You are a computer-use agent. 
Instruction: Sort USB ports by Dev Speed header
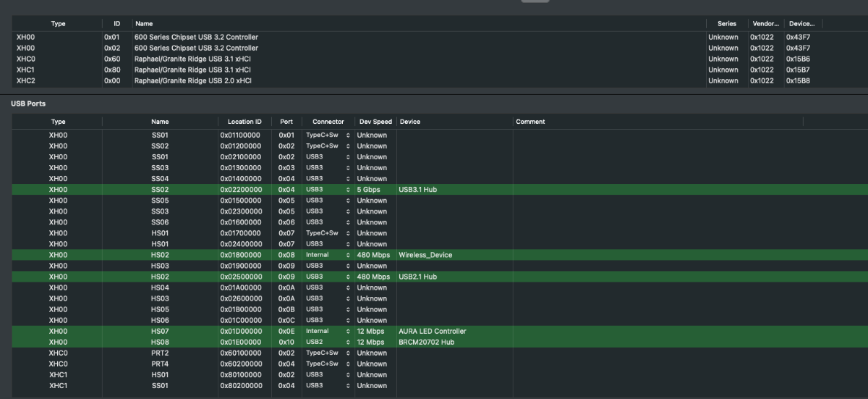[x=375, y=122]
